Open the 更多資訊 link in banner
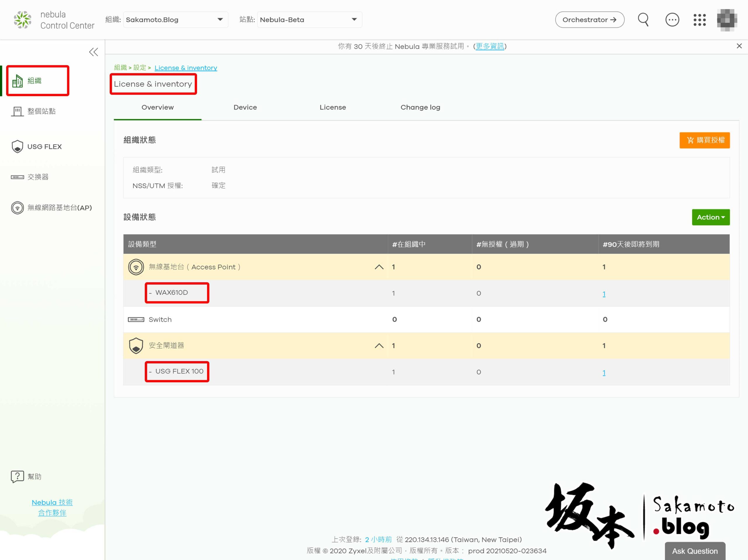This screenshot has height=560, width=748. 490,46
